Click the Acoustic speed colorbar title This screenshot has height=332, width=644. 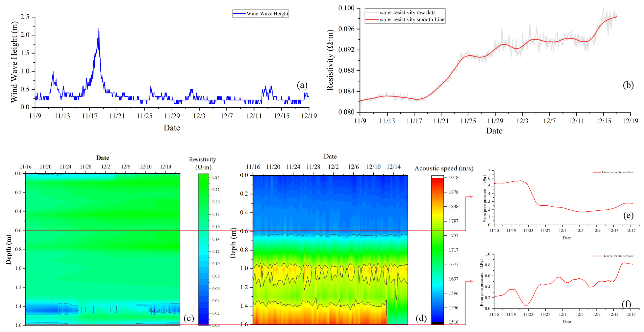[444, 169]
